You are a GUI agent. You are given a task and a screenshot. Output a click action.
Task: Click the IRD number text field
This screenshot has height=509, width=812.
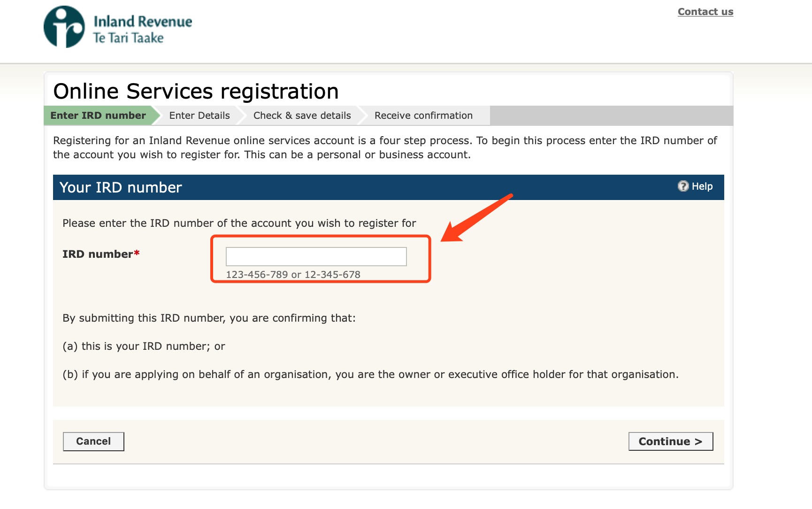[316, 256]
